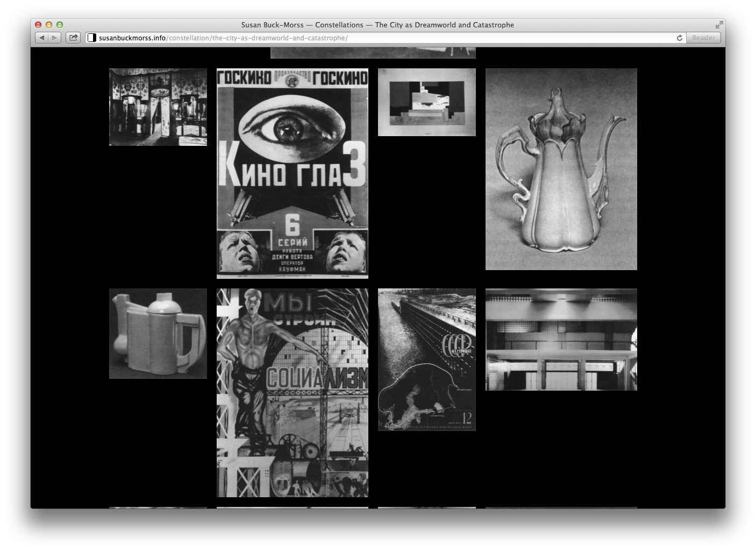Screen dimensions: 756x551
Task: Open the Kino Glaz eye poster image
Action: [292, 173]
